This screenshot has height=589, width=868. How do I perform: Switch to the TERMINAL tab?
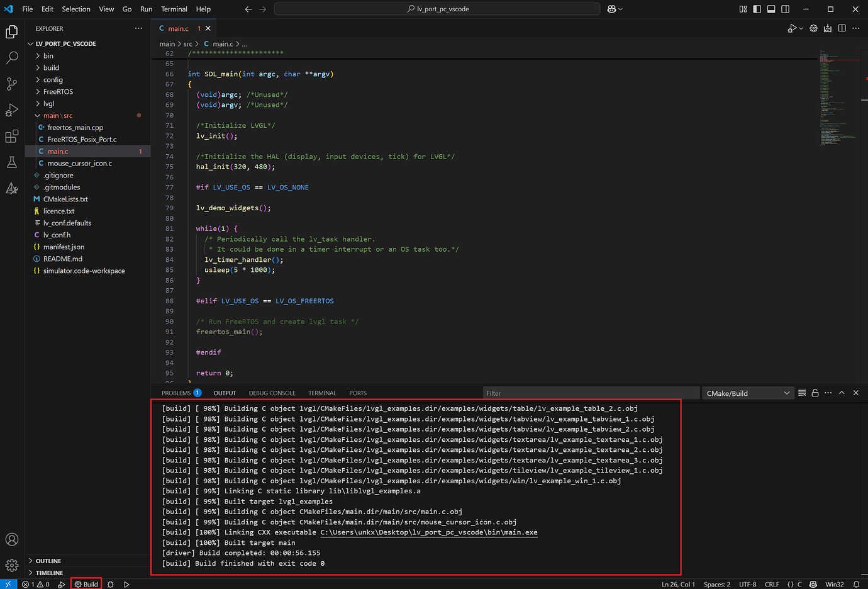[x=322, y=393]
